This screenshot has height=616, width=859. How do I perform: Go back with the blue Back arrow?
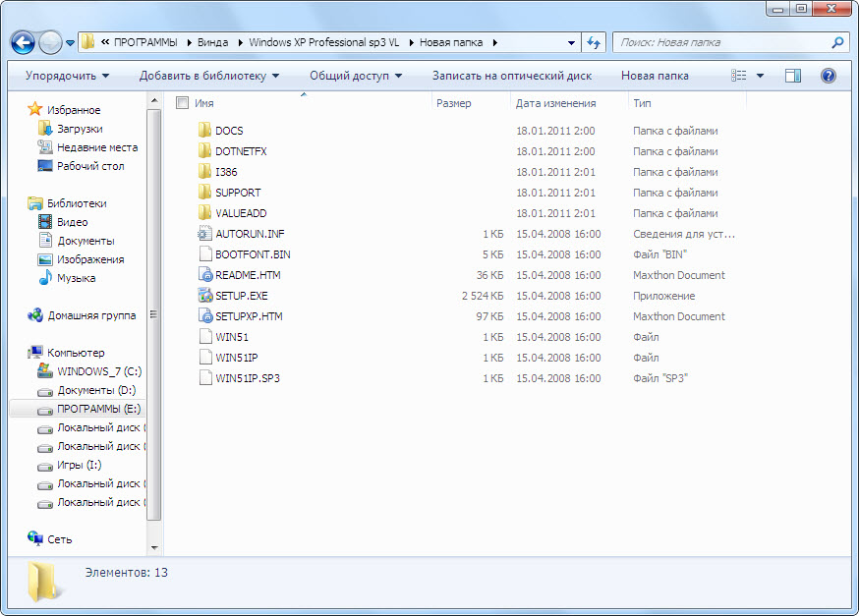click(23, 42)
